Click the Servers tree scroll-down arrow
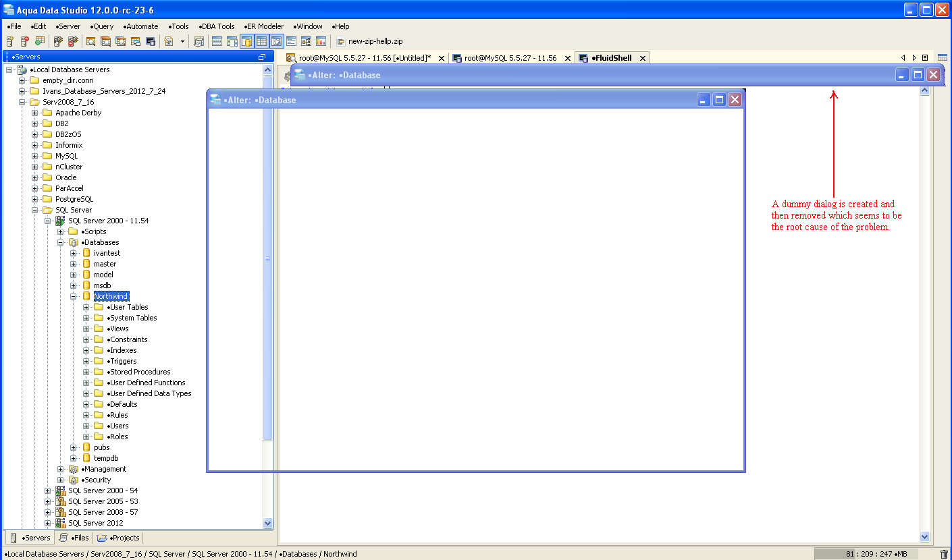Screen dimensions: 952x560 pyautogui.click(x=267, y=523)
